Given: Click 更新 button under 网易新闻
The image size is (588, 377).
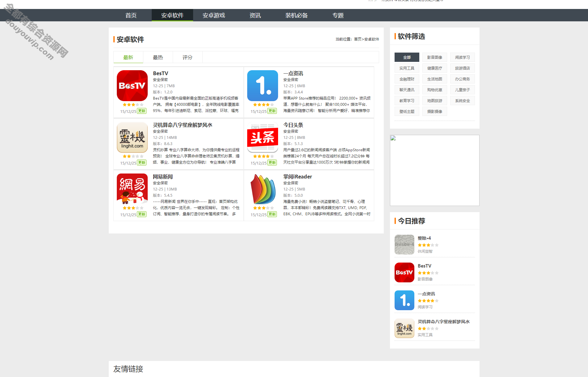Looking at the screenshot, I should 142,214.
